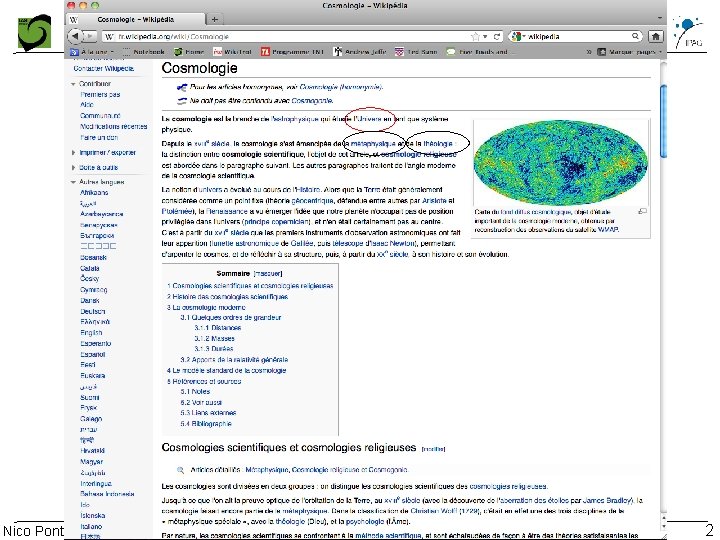This screenshot has width=720, height=540.
Task: Enlarge the cosmic background map image
Action: point(560,163)
